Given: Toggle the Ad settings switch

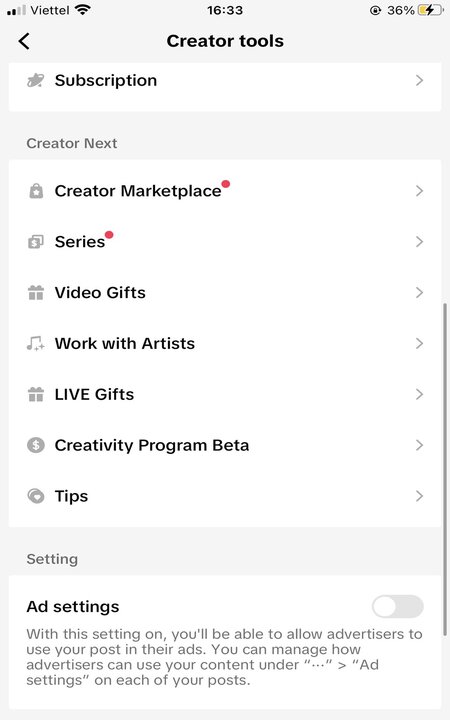Looking at the screenshot, I should [x=398, y=607].
